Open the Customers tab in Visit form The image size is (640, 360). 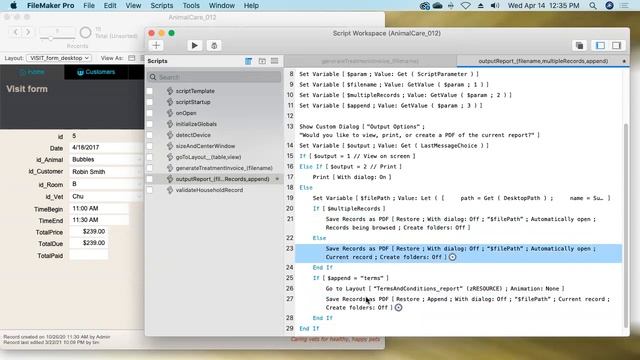[96, 72]
